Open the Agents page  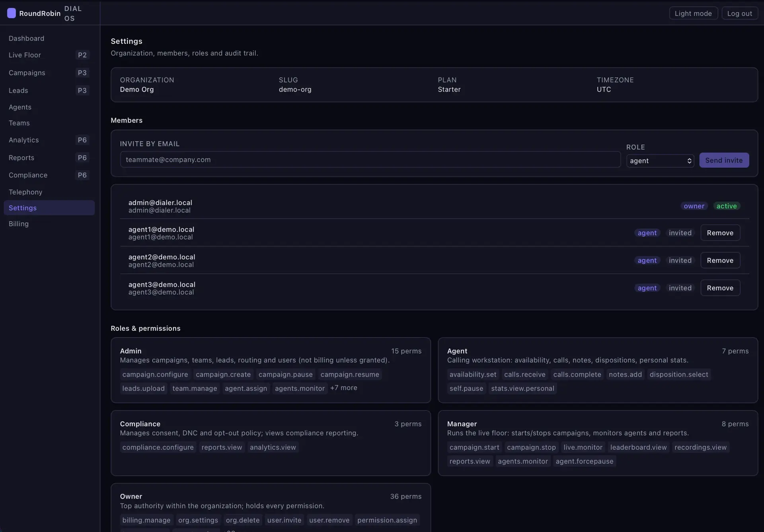tap(49, 107)
